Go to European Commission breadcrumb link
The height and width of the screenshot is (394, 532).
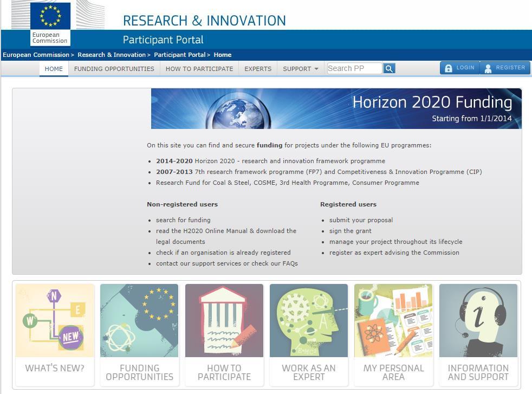pyautogui.click(x=36, y=55)
